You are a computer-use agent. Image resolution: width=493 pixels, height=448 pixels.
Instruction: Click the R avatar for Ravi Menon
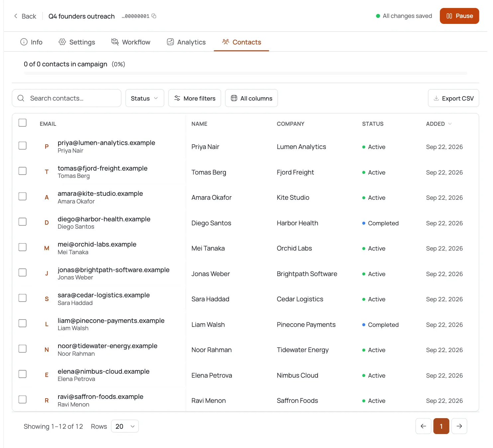pyautogui.click(x=47, y=401)
